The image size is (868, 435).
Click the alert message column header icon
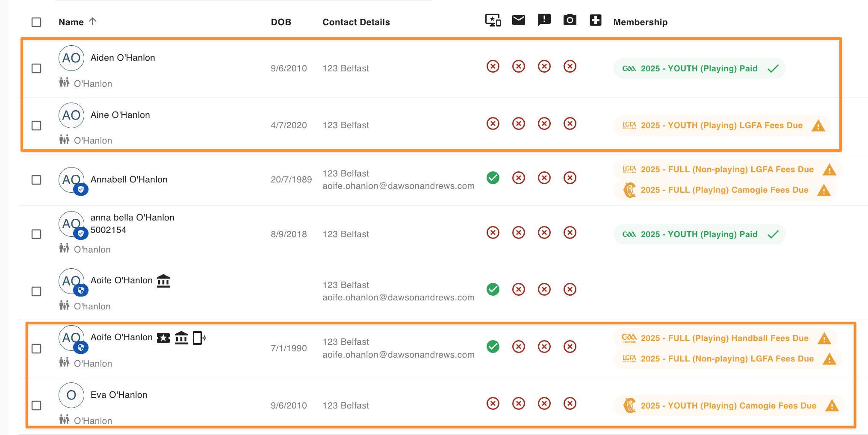544,20
